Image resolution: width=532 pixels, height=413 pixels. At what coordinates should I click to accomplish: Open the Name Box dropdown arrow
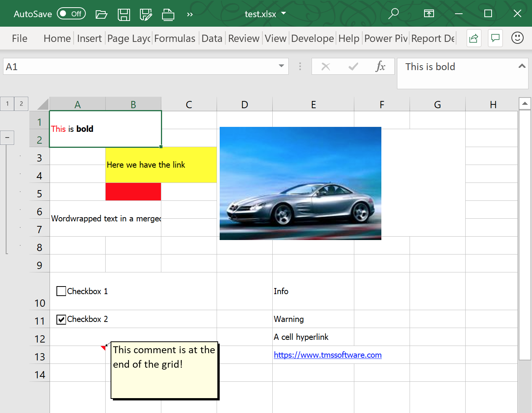(281, 66)
